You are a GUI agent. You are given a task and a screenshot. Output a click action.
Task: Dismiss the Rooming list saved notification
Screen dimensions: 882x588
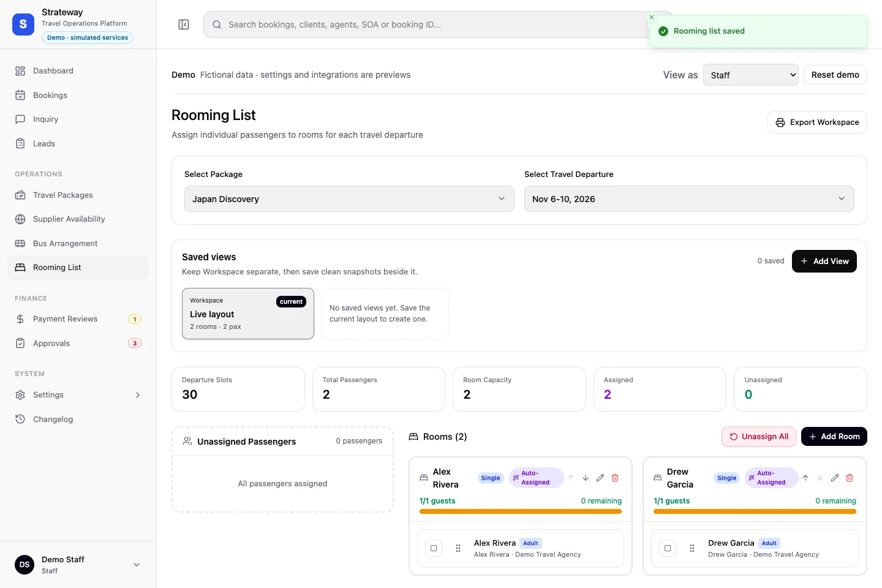coord(652,17)
